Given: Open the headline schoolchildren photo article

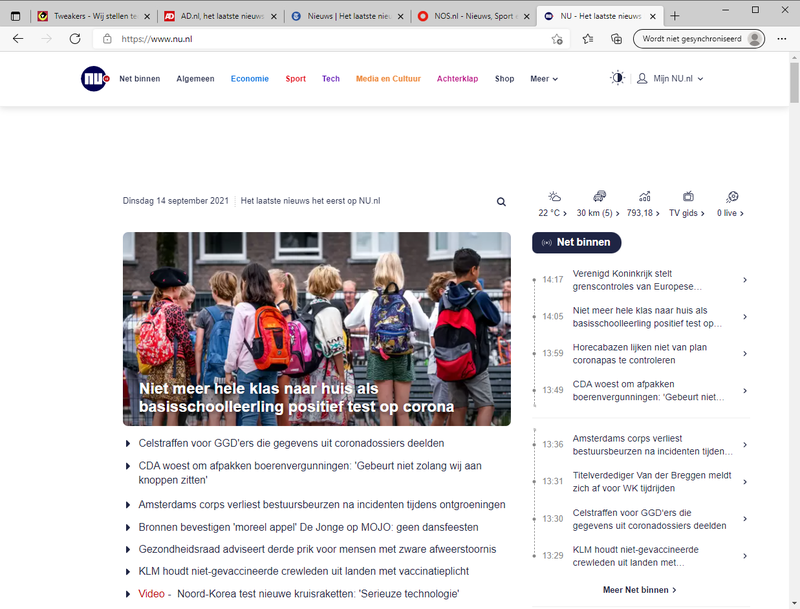Looking at the screenshot, I should pos(317,329).
